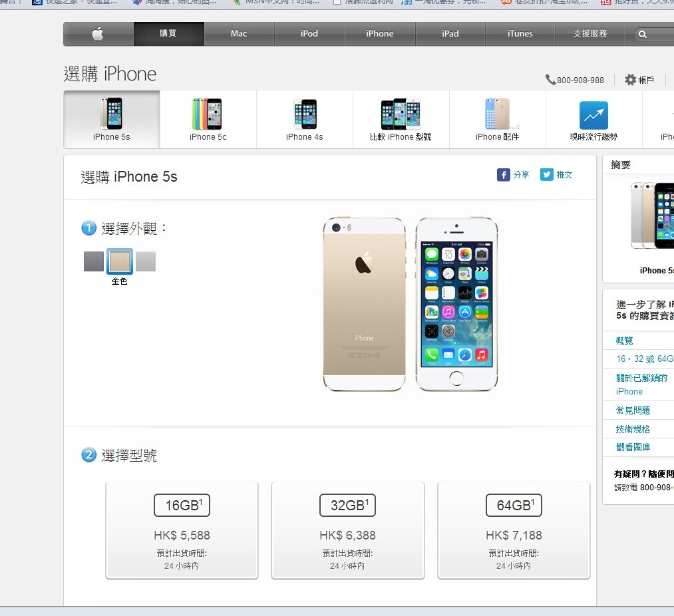Go to the iTunes section
This screenshot has height=616, width=674.
[x=520, y=33]
